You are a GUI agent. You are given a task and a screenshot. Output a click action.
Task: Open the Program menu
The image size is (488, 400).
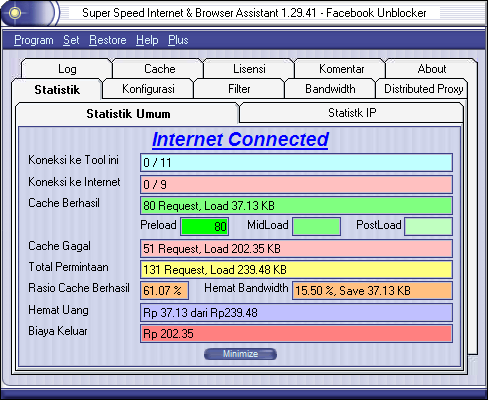coord(34,40)
